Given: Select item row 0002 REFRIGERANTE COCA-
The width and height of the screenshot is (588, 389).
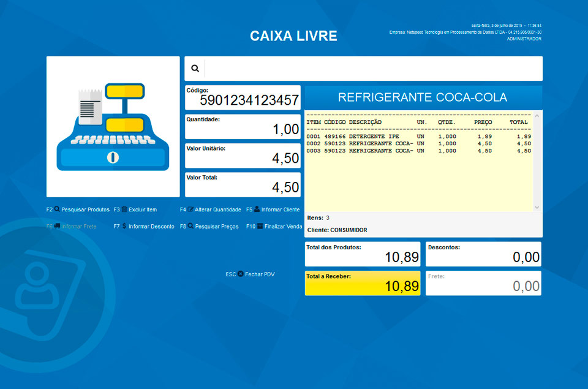Looking at the screenshot, I should click(418, 144).
